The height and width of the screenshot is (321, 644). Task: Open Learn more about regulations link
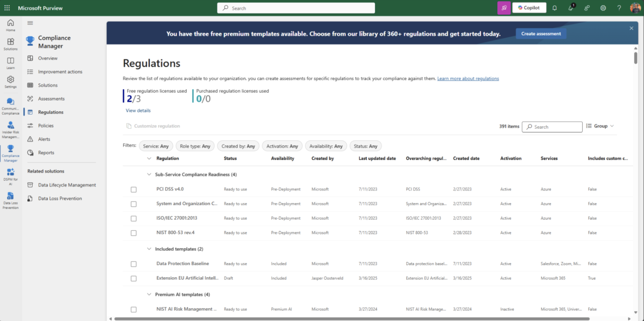coord(468,79)
